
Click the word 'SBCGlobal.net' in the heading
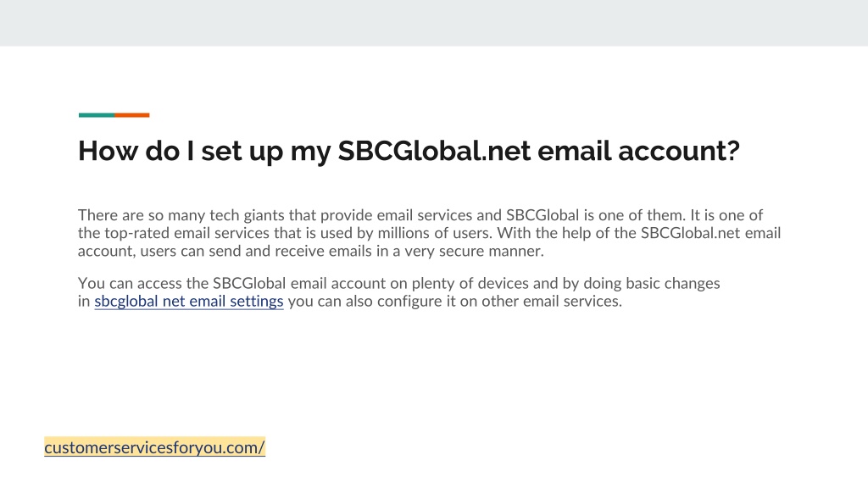click(435, 151)
